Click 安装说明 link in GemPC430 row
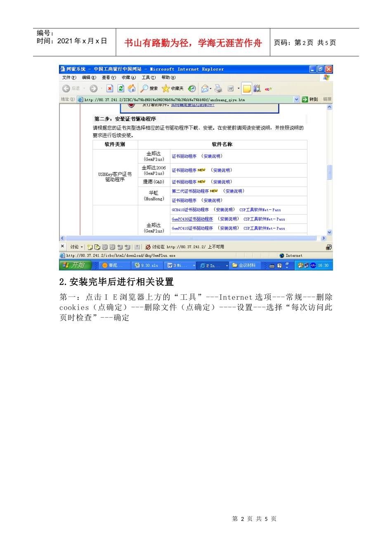The height and width of the screenshot is (555, 392). pos(228,219)
